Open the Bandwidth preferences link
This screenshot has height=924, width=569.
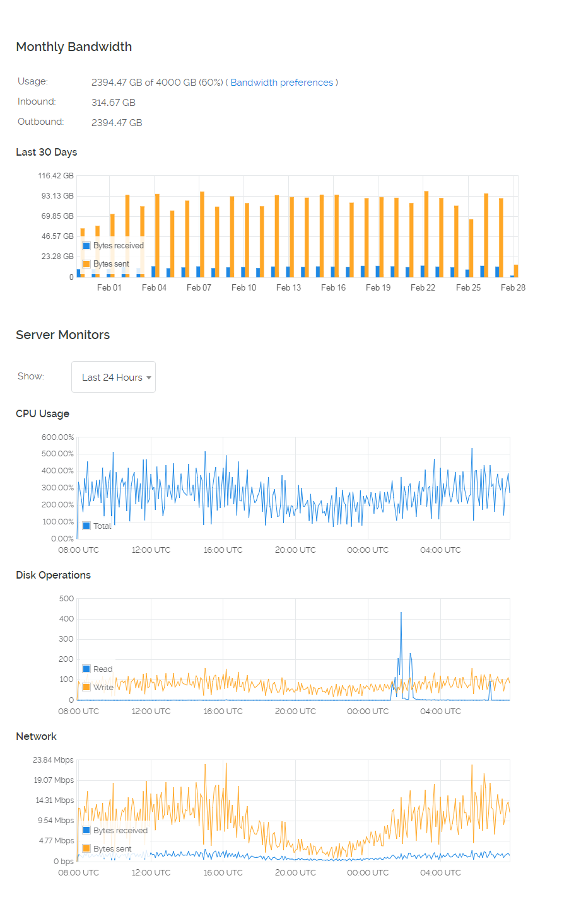click(281, 83)
